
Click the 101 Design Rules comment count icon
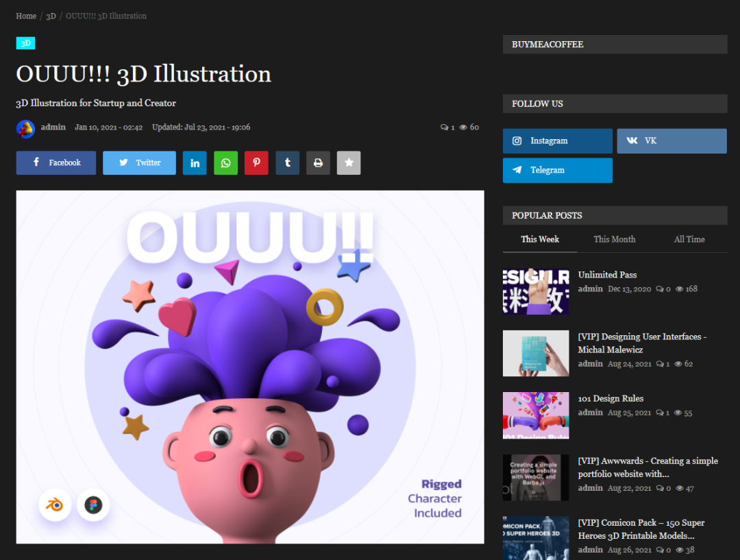pos(660,413)
